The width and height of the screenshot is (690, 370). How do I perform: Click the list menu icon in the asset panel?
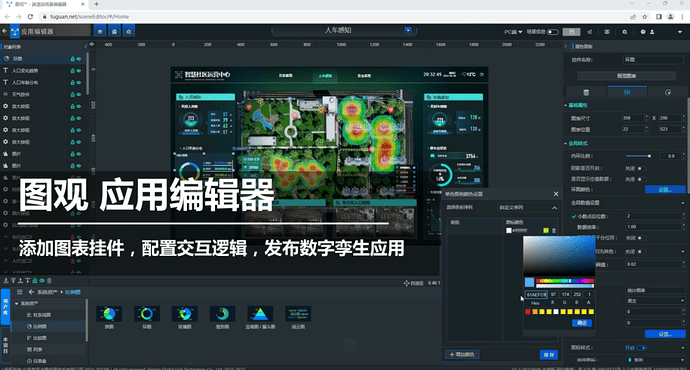(x=19, y=292)
